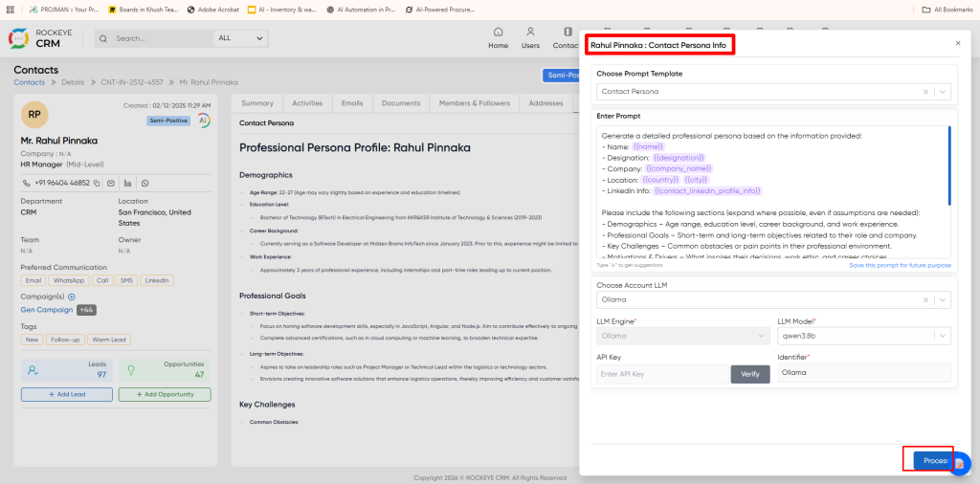980x484 pixels.
Task: Click the search magnifier icon
Action: coord(103,38)
